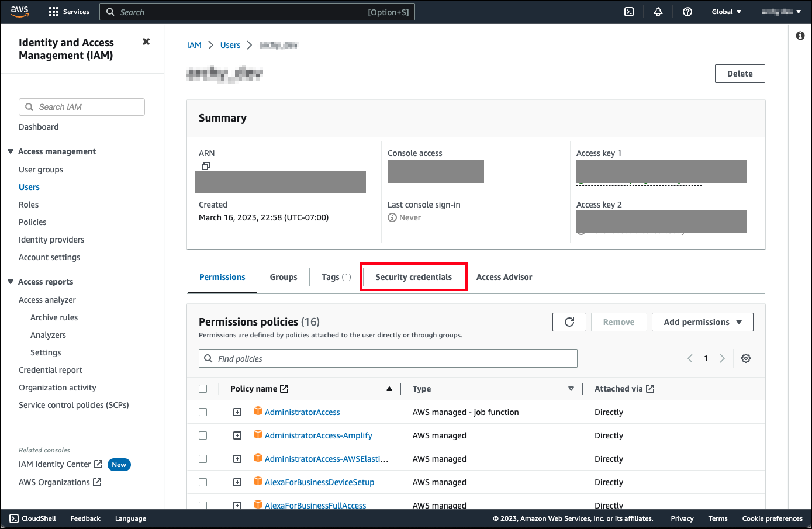Expand the AdministratorAccess policy row
Viewport: 812px width, 529px height.
237,412
